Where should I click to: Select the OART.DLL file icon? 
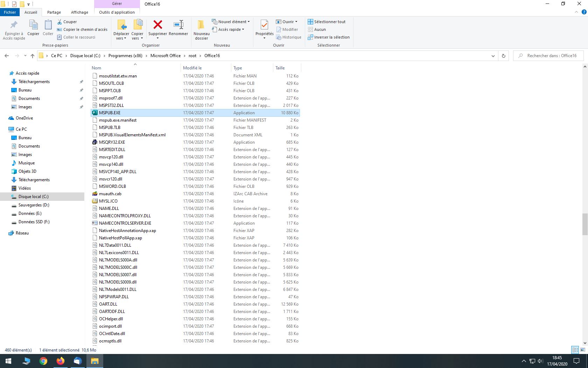click(x=94, y=304)
